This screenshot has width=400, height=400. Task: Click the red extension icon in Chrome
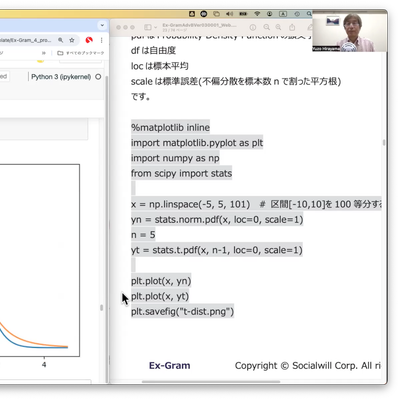click(89, 40)
